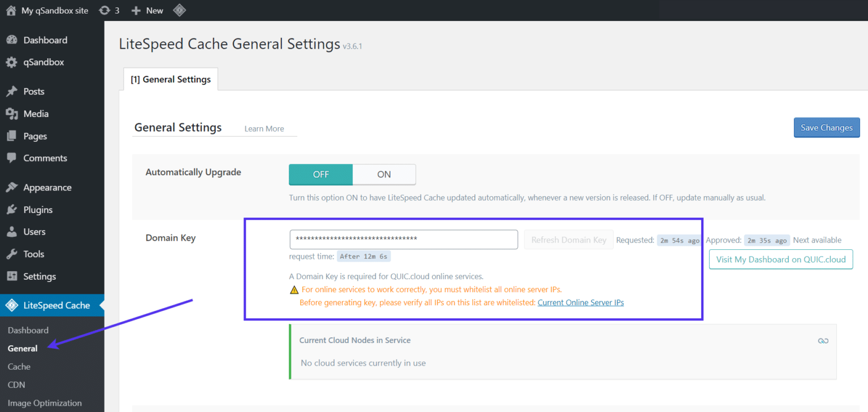Click the chain link icon on Cloud Nodes
This screenshot has height=412, width=868.
(823, 340)
